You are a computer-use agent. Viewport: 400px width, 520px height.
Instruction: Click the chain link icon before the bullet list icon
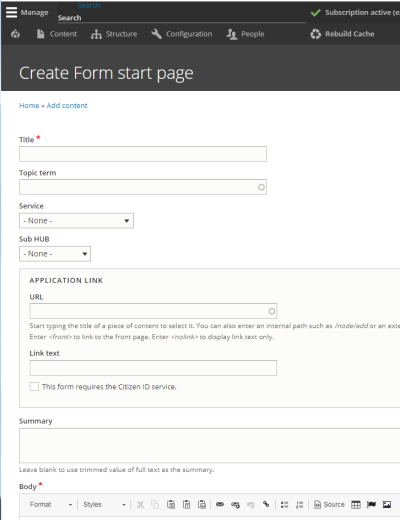(x=266, y=504)
